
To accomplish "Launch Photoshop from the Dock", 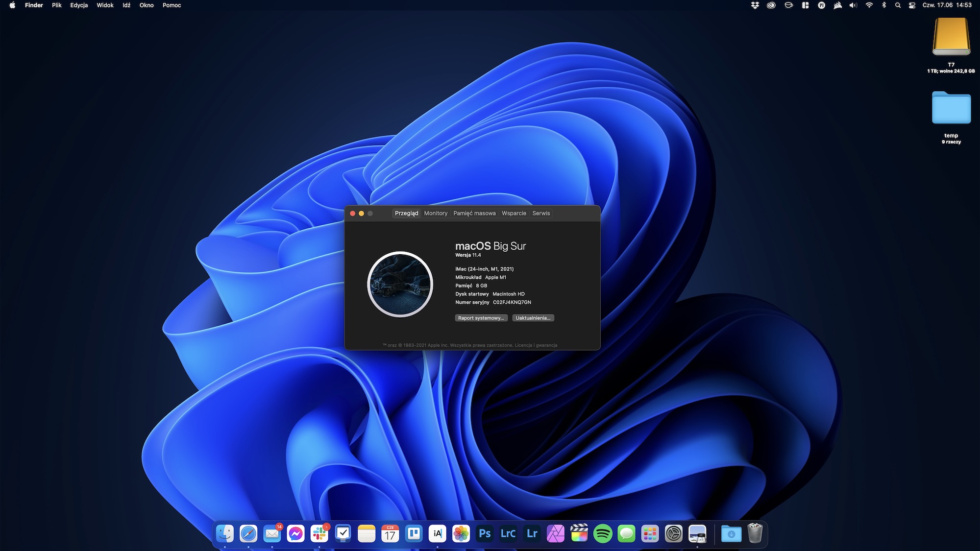I will click(485, 533).
